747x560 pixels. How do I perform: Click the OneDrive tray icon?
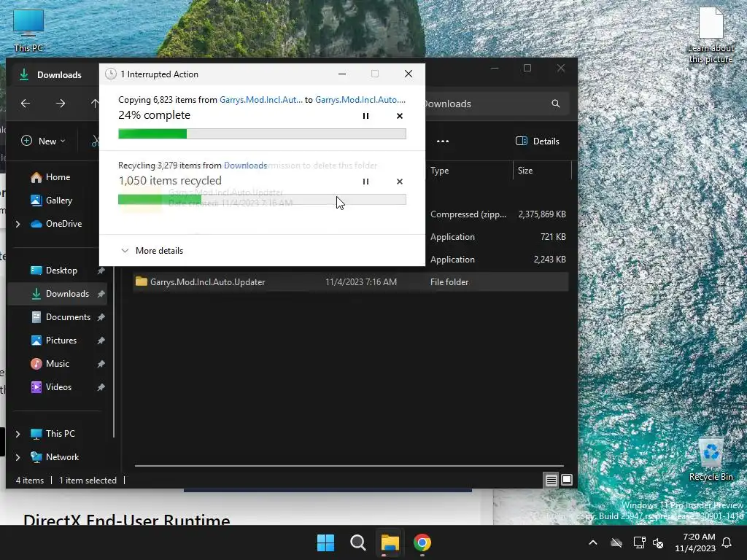(616, 542)
